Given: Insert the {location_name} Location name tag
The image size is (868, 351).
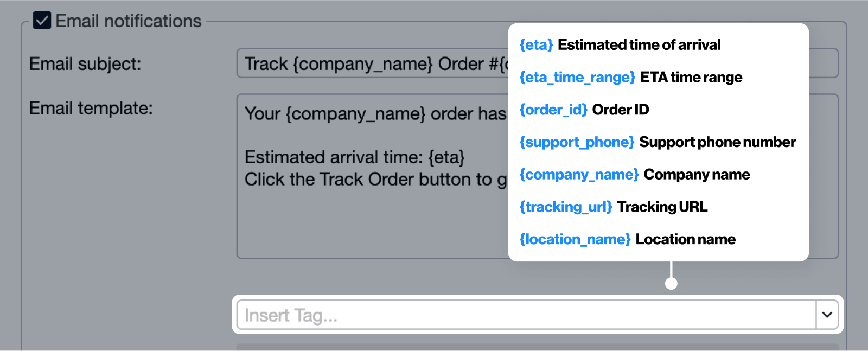Looking at the screenshot, I should (627, 239).
